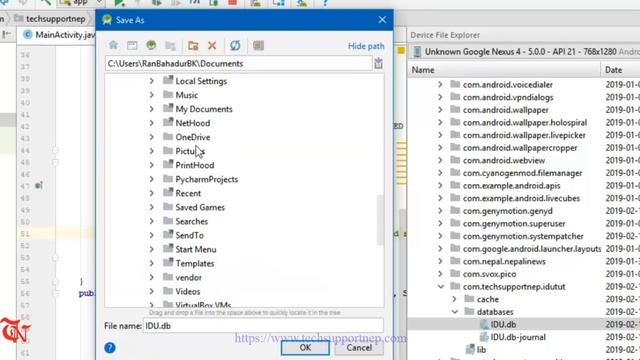
Task: Expand the Local Settings folder
Action: click(151, 81)
